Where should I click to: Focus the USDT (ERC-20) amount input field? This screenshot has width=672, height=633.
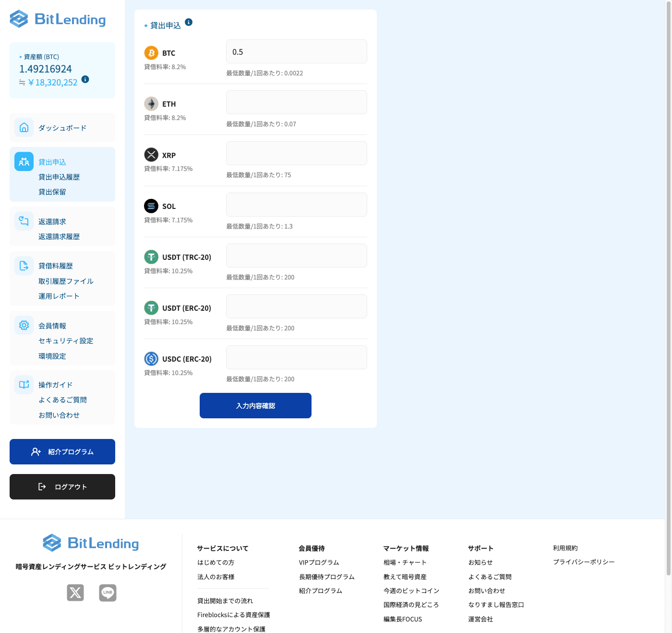click(297, 306)
